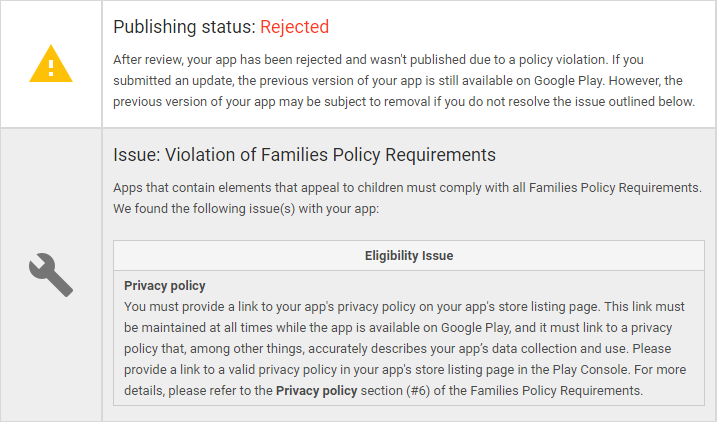
Task: Click the "Issue: Violation of Families Policy Requirements" heading
Action: tap(305, 155)
